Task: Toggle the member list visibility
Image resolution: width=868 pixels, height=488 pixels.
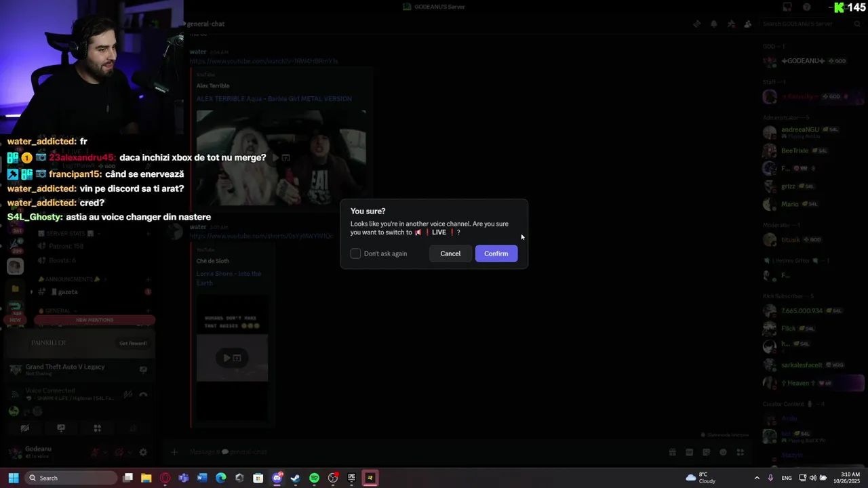Action: pyautogui.click(x=747, y=24)
